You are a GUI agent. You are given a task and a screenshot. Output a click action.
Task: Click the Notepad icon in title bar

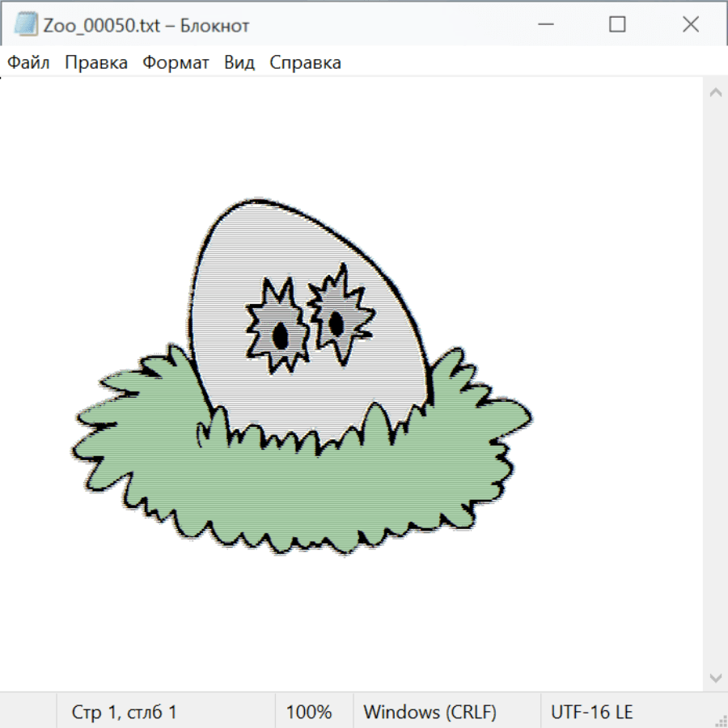(x=26, y=25)
